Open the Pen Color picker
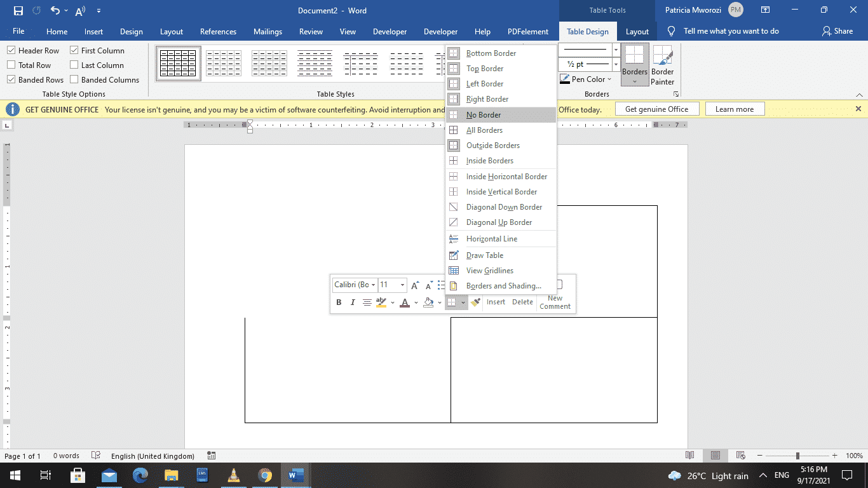This screenshot has width=868, height=488. (x=585, y=79)
